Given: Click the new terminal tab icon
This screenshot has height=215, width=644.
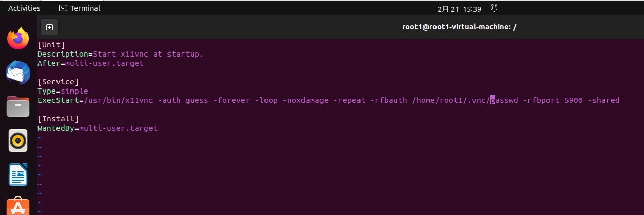Looking at the screenshot, I should tap(49, 27).
